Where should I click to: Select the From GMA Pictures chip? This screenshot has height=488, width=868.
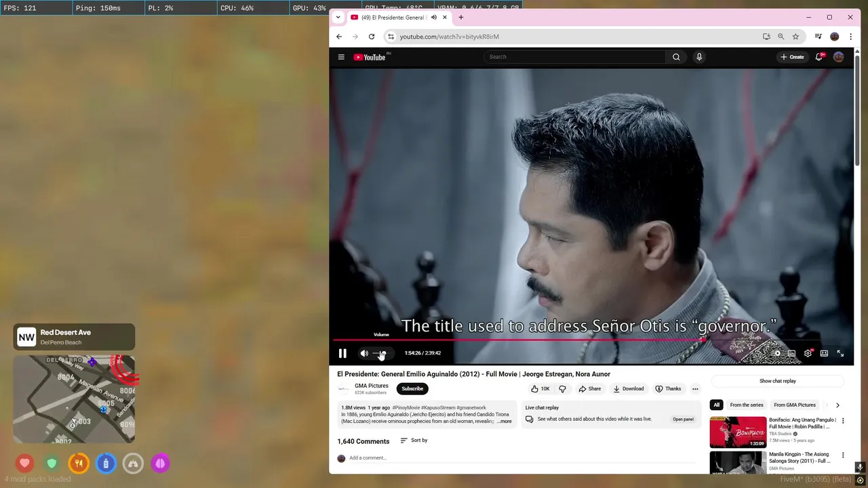click(x=795, y=405)
